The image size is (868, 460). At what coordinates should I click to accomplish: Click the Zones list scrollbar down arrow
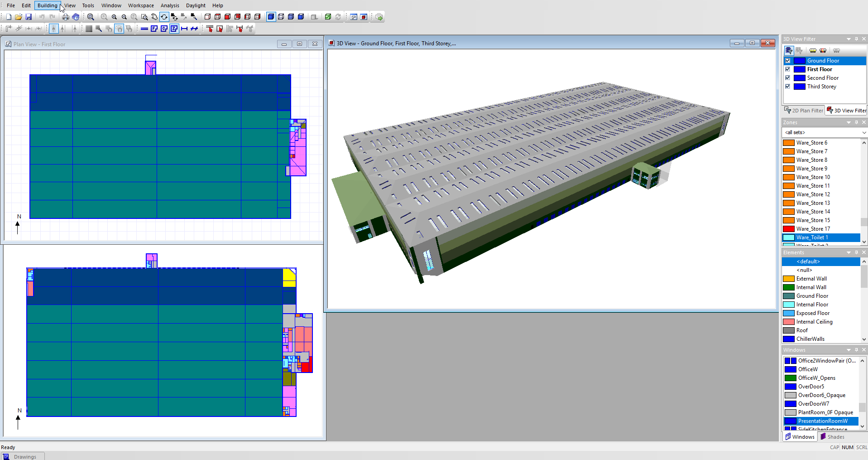(864, 242)
